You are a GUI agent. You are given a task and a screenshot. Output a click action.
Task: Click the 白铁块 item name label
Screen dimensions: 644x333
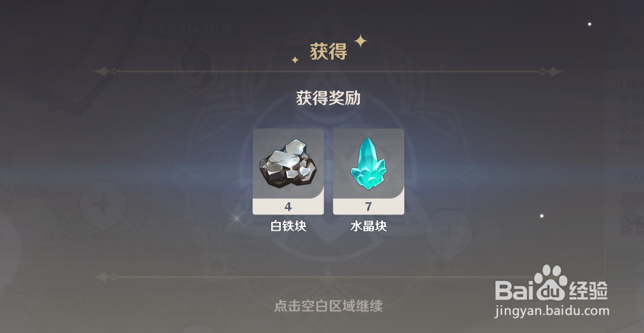(288, 227)
